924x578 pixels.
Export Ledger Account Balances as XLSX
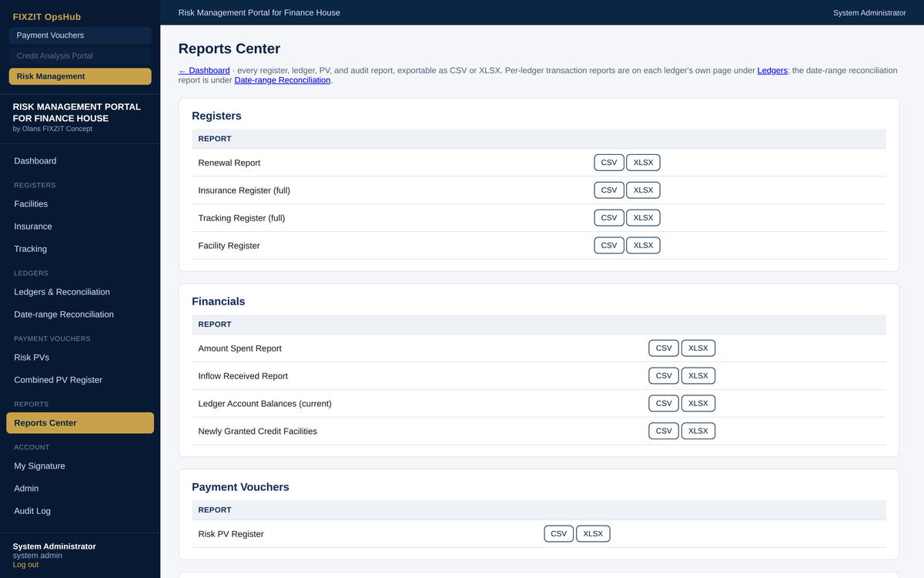(698, 404)
